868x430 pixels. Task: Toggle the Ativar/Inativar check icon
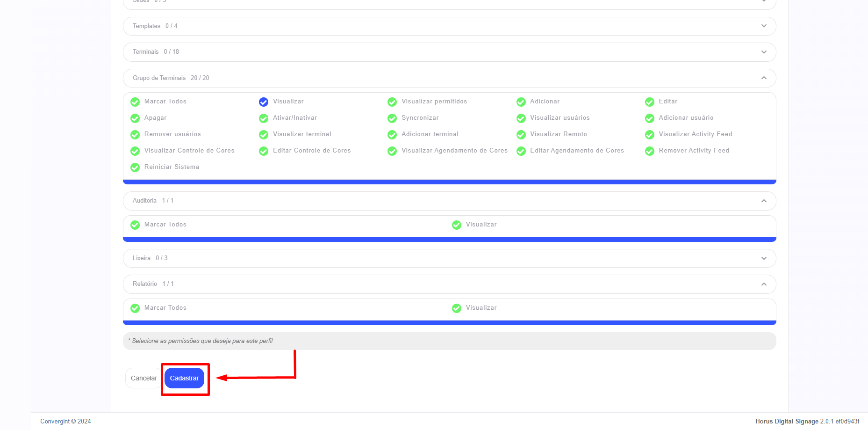tap(264, 118)
